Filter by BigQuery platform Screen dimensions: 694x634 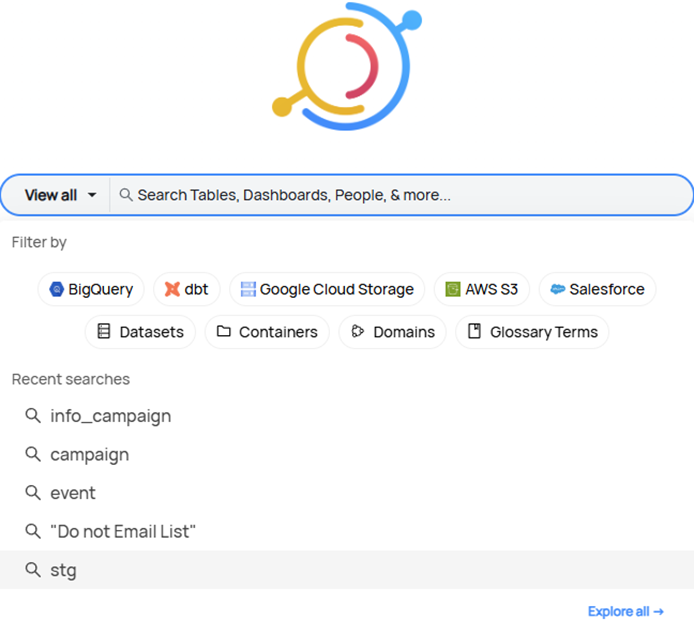coord(91,289)
